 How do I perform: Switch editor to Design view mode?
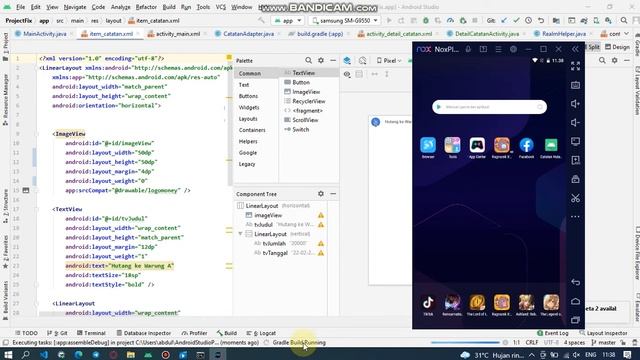pyautogui.click(x=618, y=47)
